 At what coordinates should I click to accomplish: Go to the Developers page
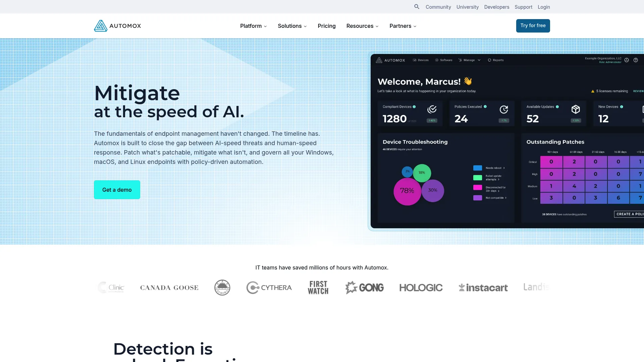pos(496,7)
